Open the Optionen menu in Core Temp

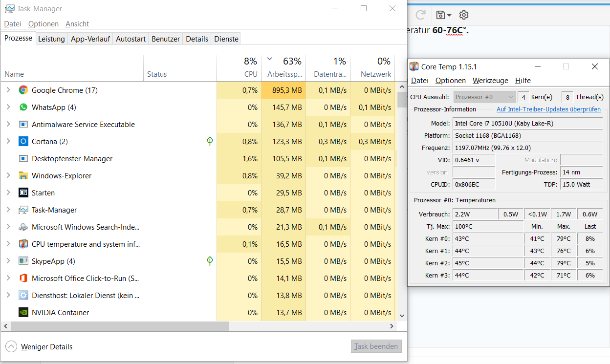(x=451, y=81)
